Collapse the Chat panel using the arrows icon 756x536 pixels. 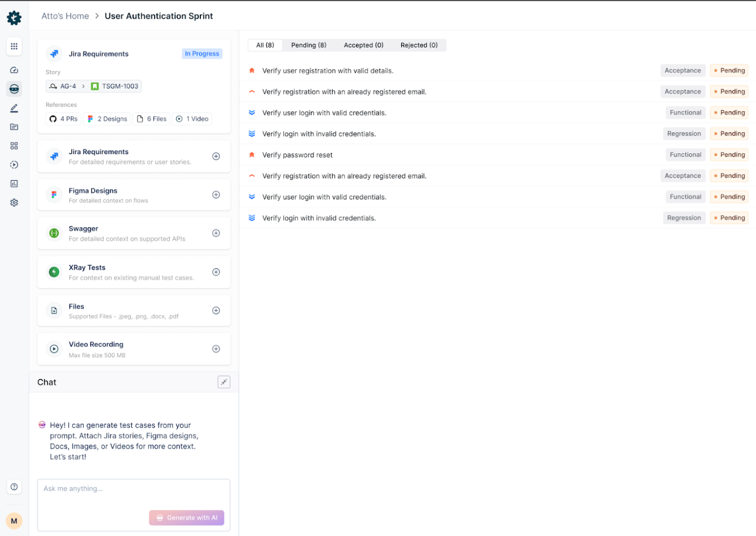point(224,382)
